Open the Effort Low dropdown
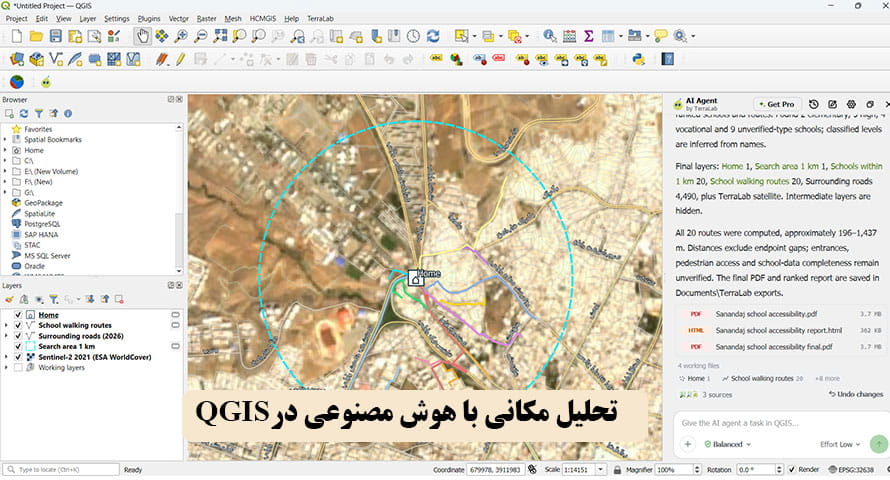 [x=840, y=444]
